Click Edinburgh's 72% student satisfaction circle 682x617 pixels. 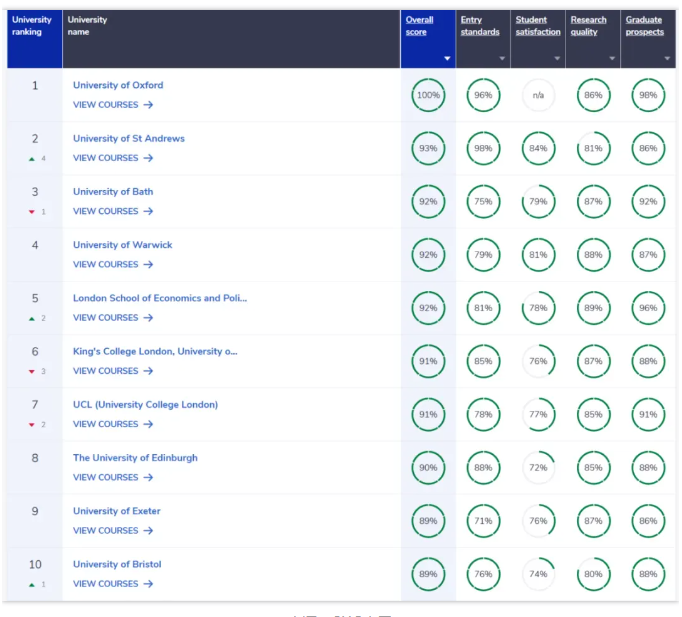(x=538, y=468)
